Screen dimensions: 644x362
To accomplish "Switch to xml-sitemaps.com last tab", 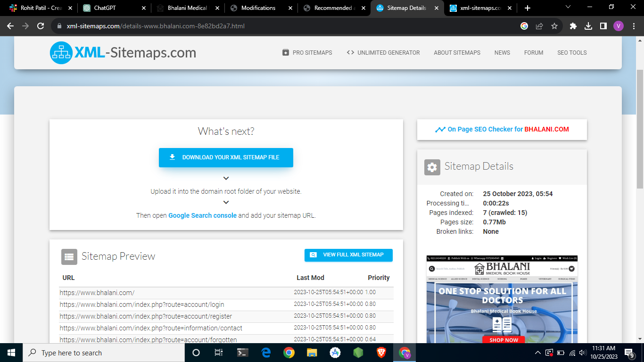I will pos(480,8).
